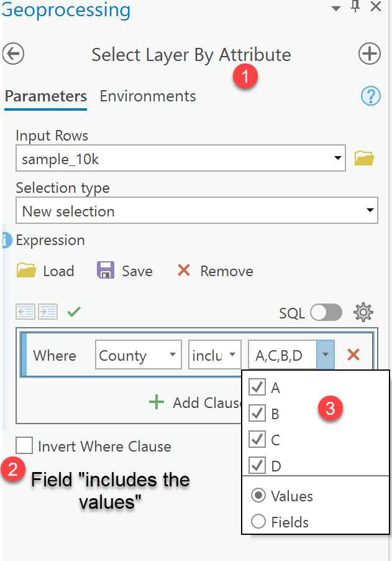The width and height of the screenshot is (392, 561).
Task: Open the Selection type dropdown
Action: [x=370, y=211]
